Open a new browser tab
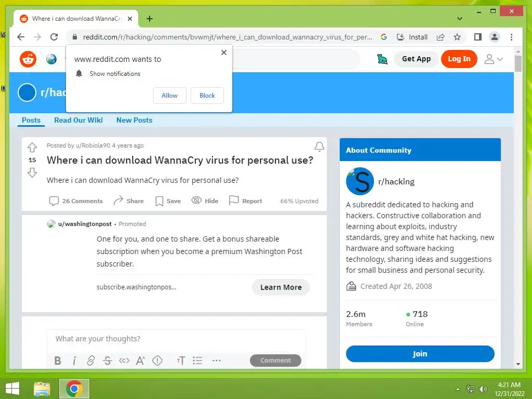Viewport: 532px width, 399px height. click(x=150, y=19)
